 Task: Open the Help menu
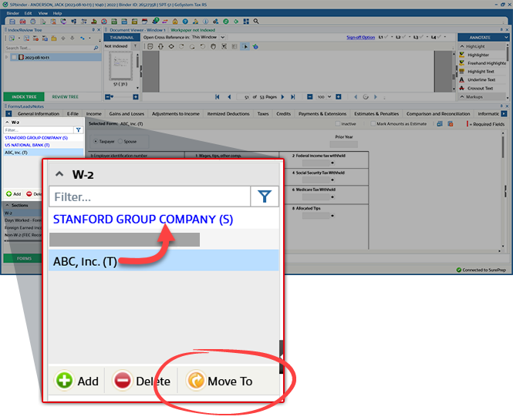(x=57, y=13)
